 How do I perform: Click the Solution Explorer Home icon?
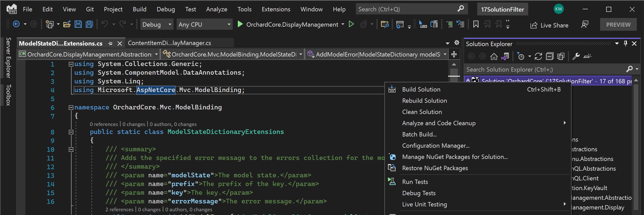(494, 56)
